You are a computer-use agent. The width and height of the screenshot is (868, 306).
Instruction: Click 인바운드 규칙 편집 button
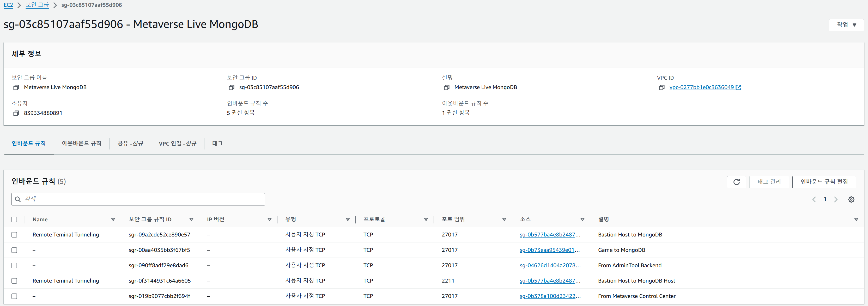pos(824,182)
